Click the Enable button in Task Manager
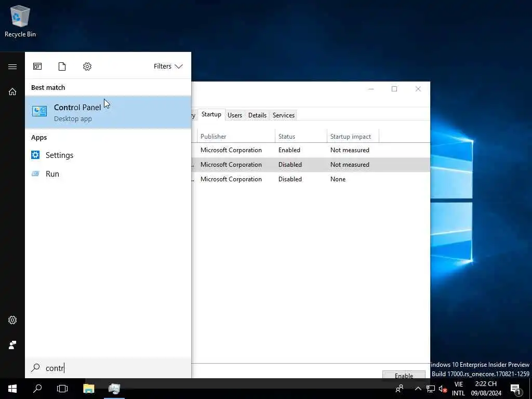Viewport: 532px width, 399px height. (404, 375)
